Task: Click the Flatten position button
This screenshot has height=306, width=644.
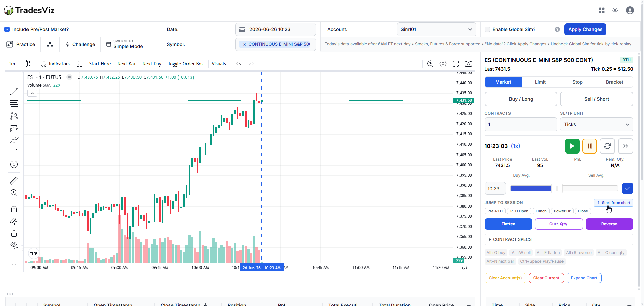Action: [508, 224]
